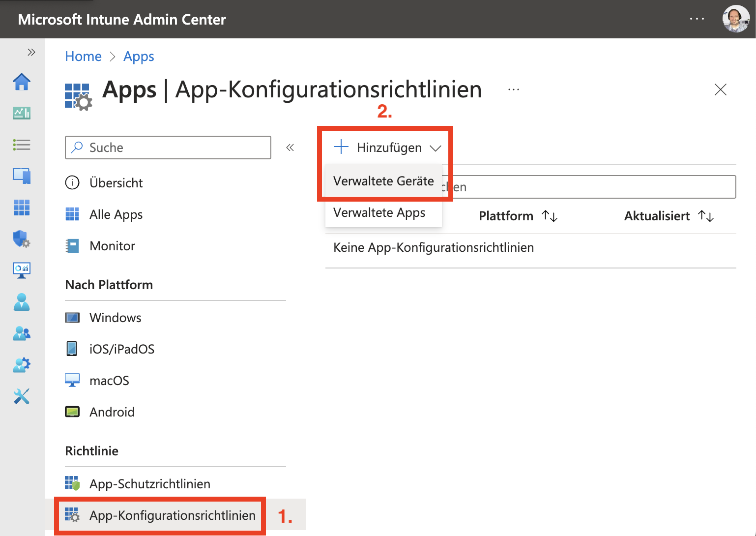756x536 pixels.
Task: Open the Devices icon in the sidebar
Action: point(22,176)
